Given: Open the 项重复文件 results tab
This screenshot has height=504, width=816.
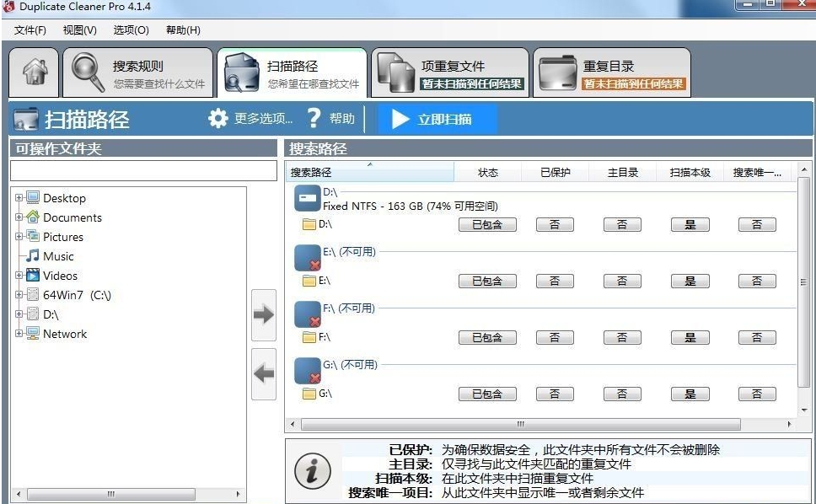Looking at the screenshot, I should [x=449, y=72].
